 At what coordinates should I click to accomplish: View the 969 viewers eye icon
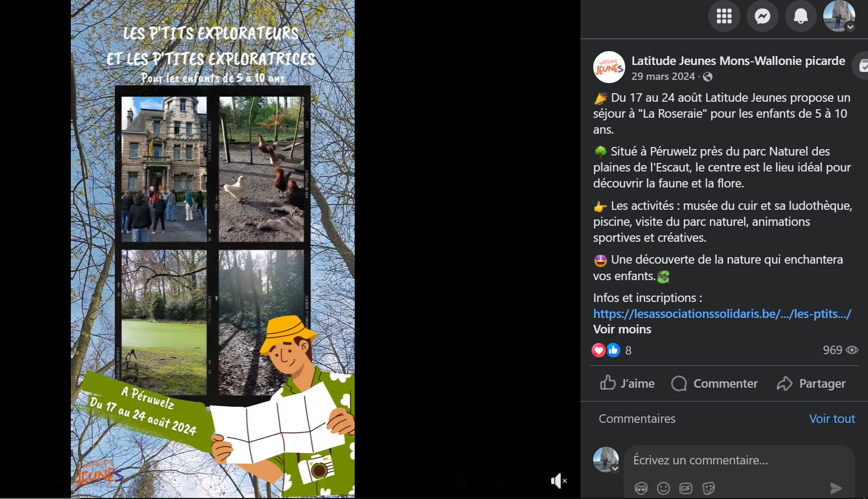(x=852, y=350)
